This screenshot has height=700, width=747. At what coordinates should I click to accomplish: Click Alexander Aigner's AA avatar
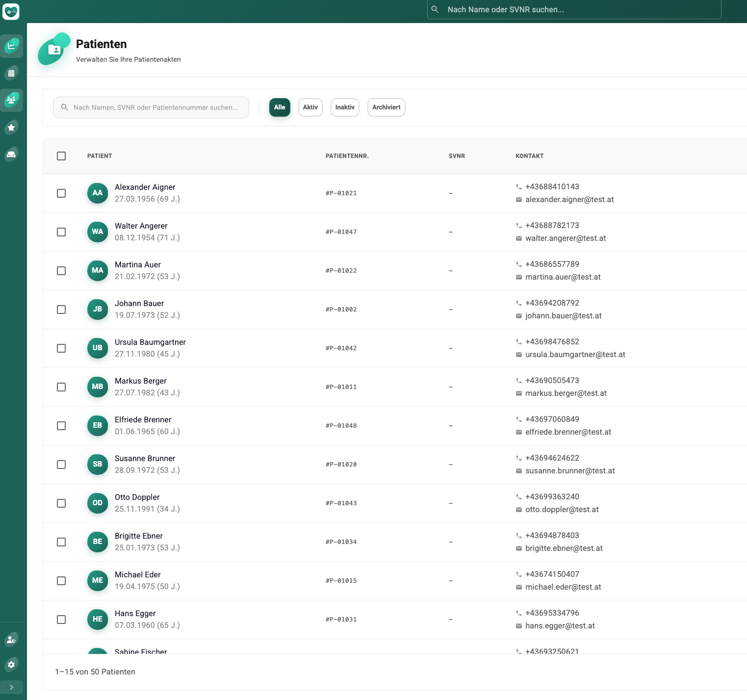tap(98, 193)
